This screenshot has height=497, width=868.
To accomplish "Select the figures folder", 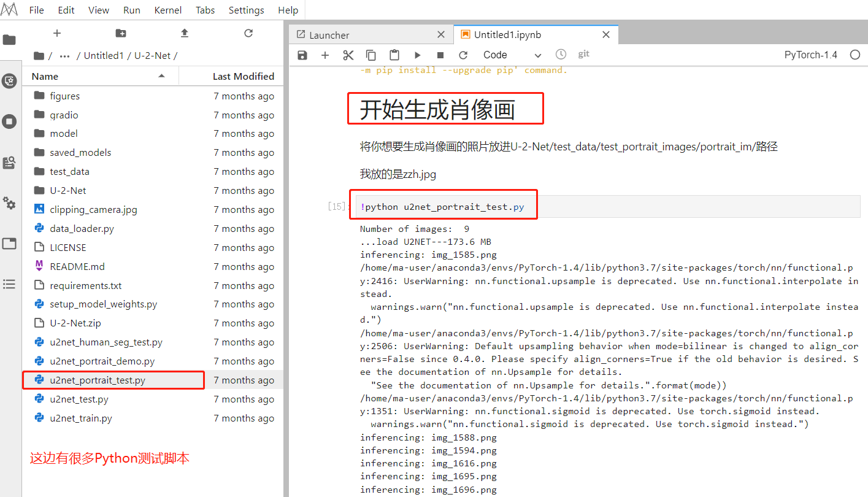I will 153,96.
